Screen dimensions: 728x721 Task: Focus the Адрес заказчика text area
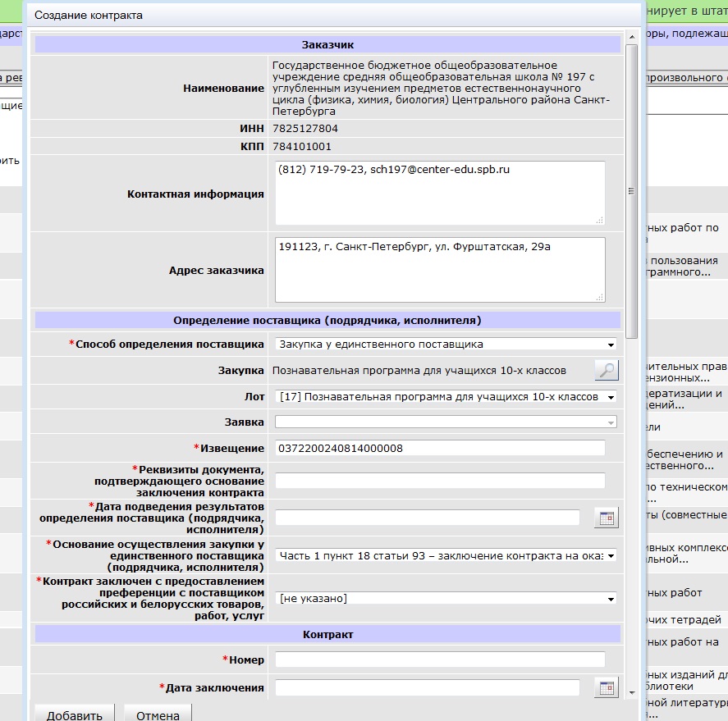coord(440,270)
